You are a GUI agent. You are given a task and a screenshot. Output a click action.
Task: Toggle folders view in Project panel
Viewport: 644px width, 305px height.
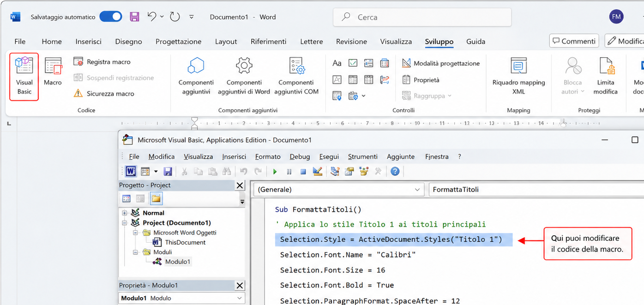(156, 199)
